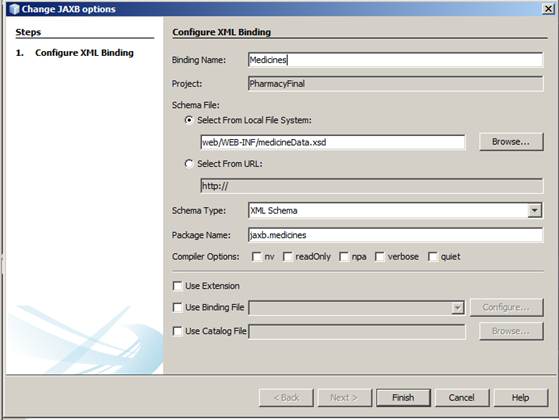This screenshot has width=559, height=420.
Task: Enable verbose compiler output checkbox
Action: [x=380, y=257]
